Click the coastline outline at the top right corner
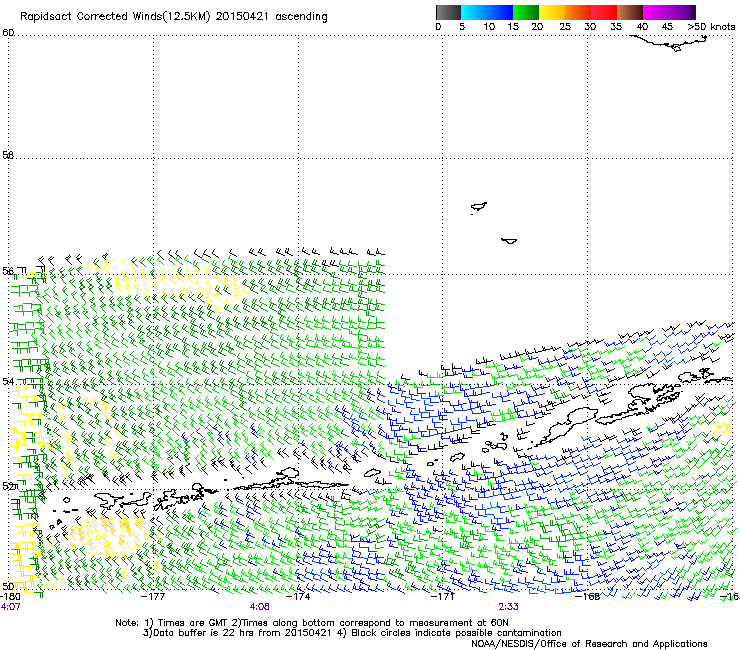 click(x=670, y=43)
